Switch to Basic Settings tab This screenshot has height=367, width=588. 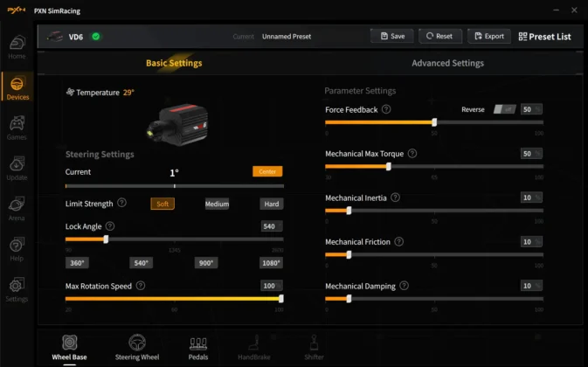(x=174, y=63)
